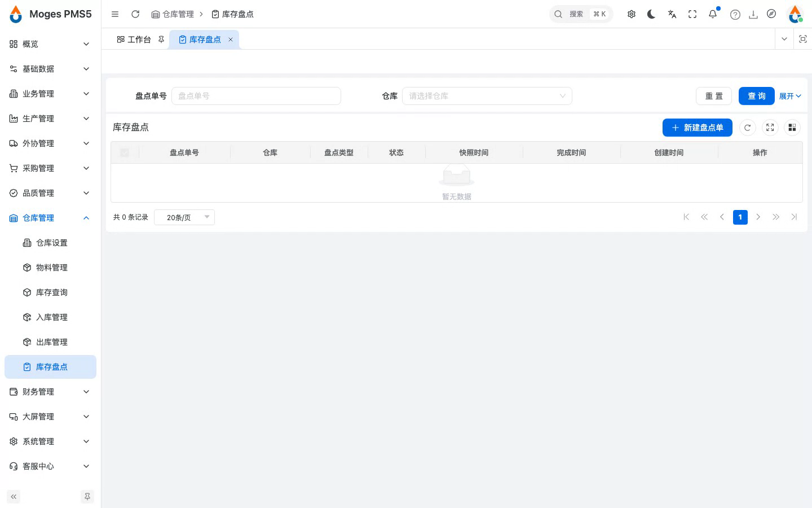
Task: Open the global 搜索 search box
Action: coord(581,14)
